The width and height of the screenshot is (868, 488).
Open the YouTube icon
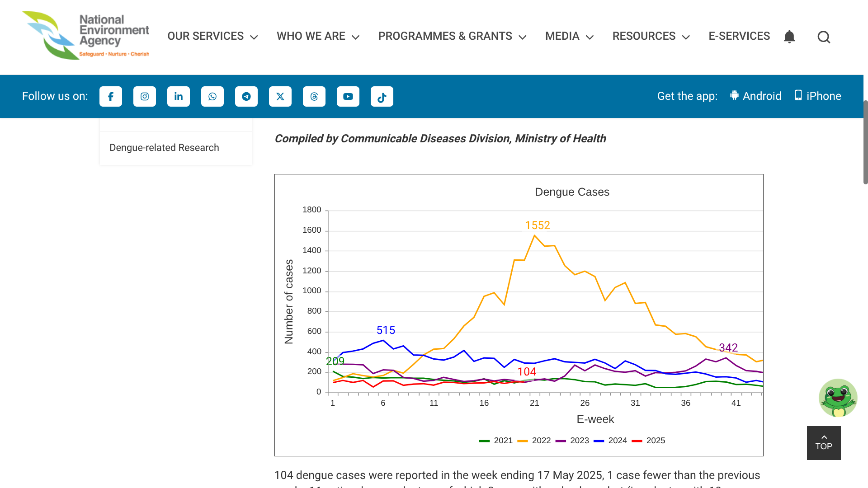(348, 97)
